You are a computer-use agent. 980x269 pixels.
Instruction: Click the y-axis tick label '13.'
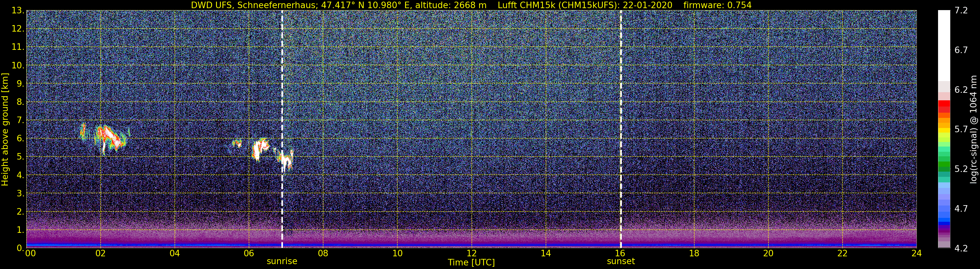[x=18, y=11]
